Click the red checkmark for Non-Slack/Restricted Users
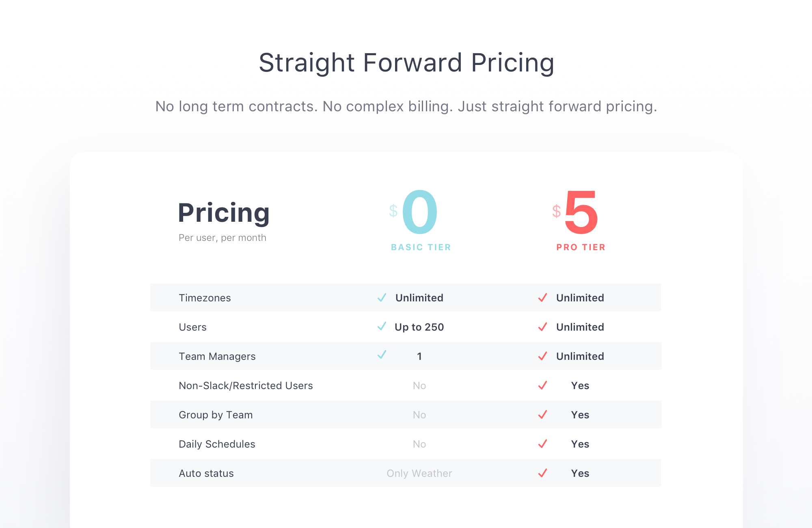 (x=542, y=385)
